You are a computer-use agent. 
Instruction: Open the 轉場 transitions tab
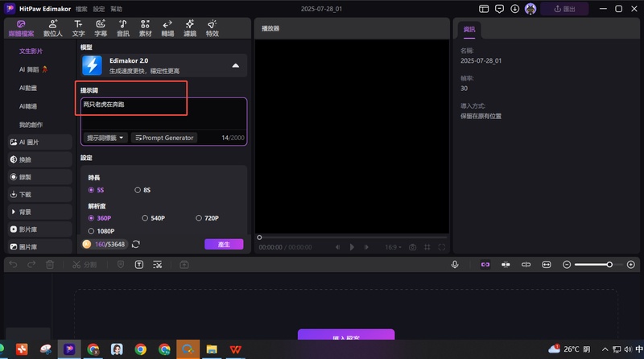click(x=167, y=28)
